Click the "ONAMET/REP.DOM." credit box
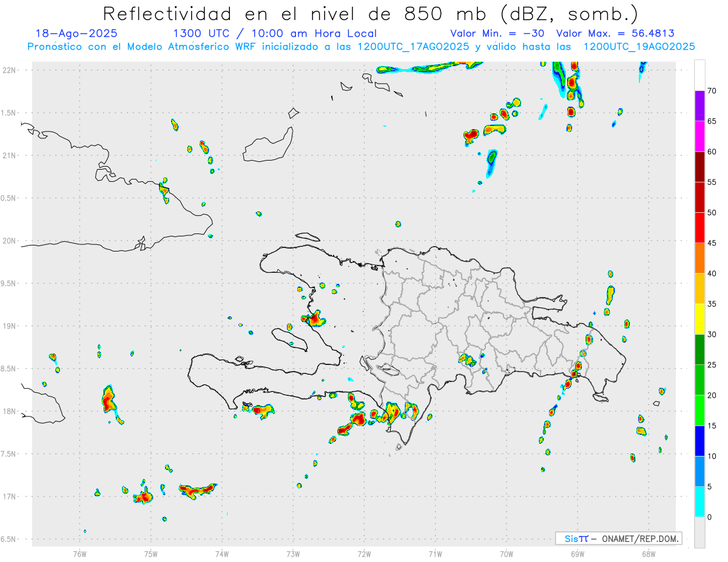Screen dimensions: 728x562 click(618, 538)
